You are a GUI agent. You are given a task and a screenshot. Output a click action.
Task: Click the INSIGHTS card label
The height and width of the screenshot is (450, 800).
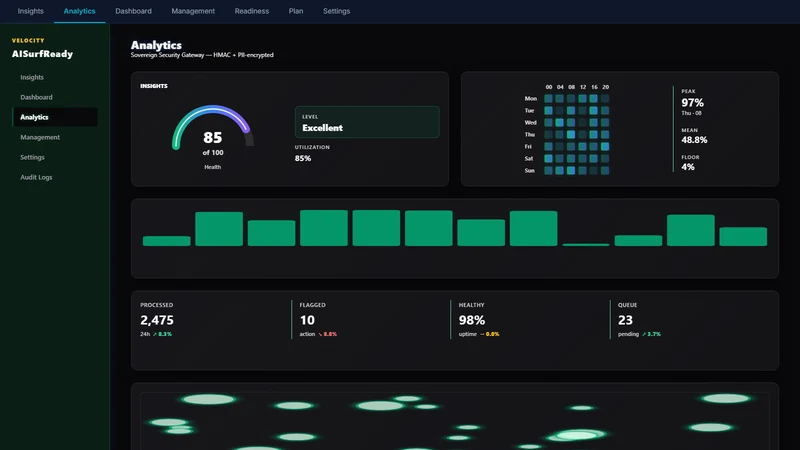[x=154, y=86]
